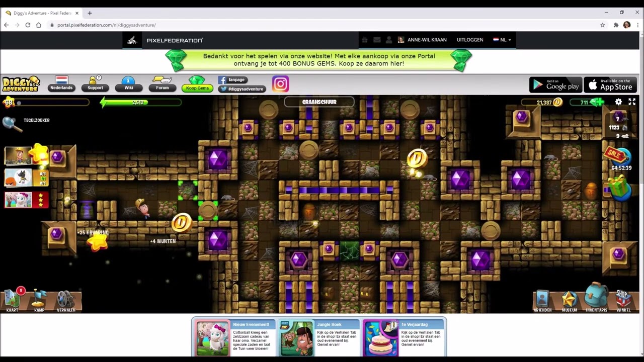Viewport: 644px width, 362px height.
Task: Expand the NL language dropdown
Action: point(502,40)
